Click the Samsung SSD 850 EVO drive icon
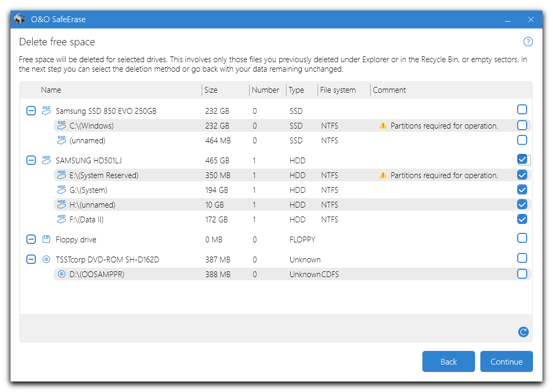 pos(46,111)
